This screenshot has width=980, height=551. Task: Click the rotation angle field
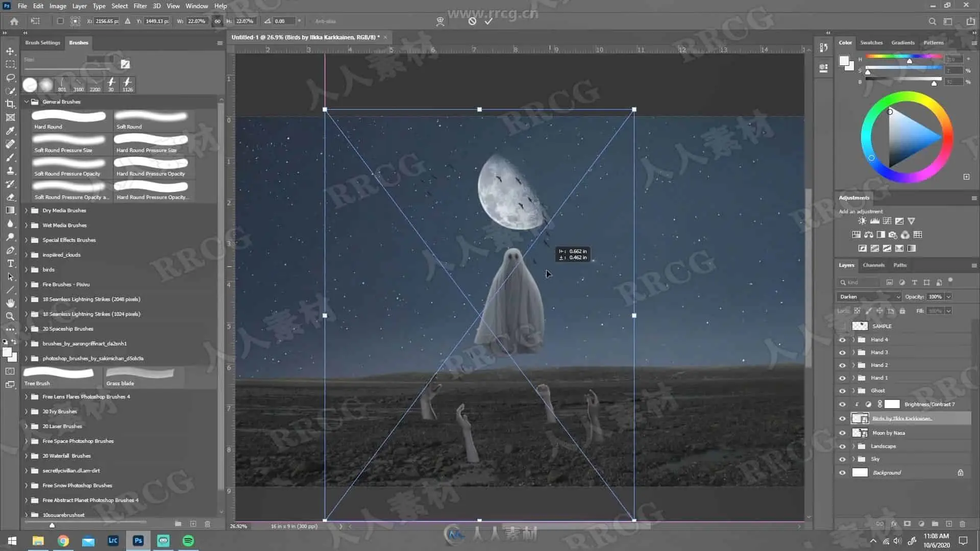pos(284,21)
